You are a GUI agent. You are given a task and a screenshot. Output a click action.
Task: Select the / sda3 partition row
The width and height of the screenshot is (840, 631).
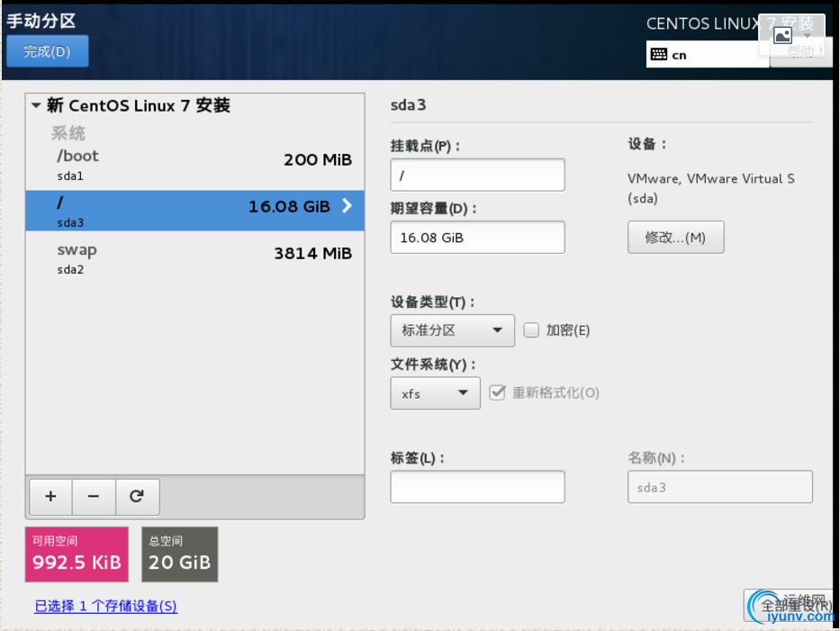coord(195,211)
